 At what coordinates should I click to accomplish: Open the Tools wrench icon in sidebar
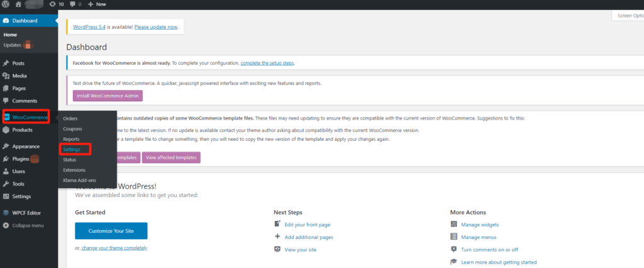6,184
